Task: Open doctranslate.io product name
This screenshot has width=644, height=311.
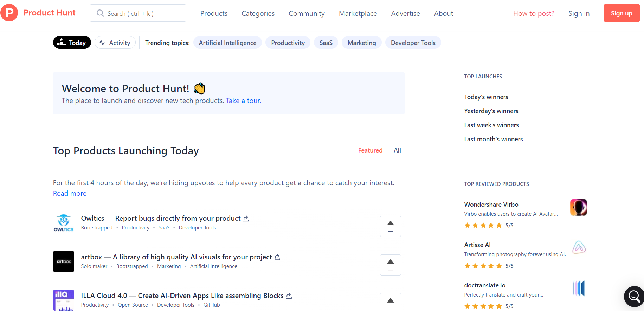Action: coord(485,285)
